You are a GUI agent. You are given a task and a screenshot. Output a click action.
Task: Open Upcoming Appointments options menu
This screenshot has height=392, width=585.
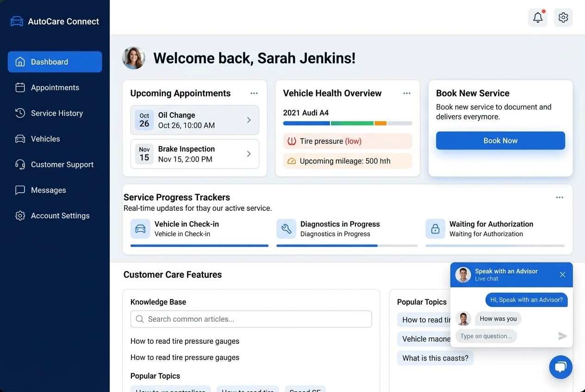[254, 93]
